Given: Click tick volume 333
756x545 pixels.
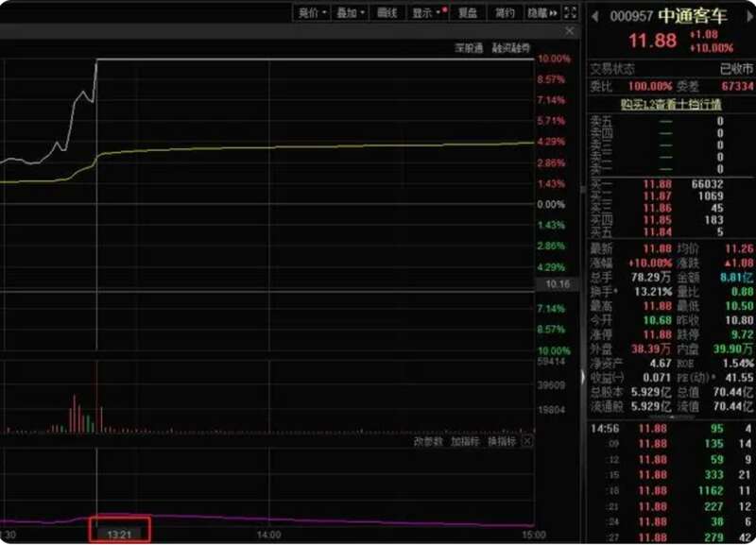Looking at the screenshot, I should [x=713, y=475].
